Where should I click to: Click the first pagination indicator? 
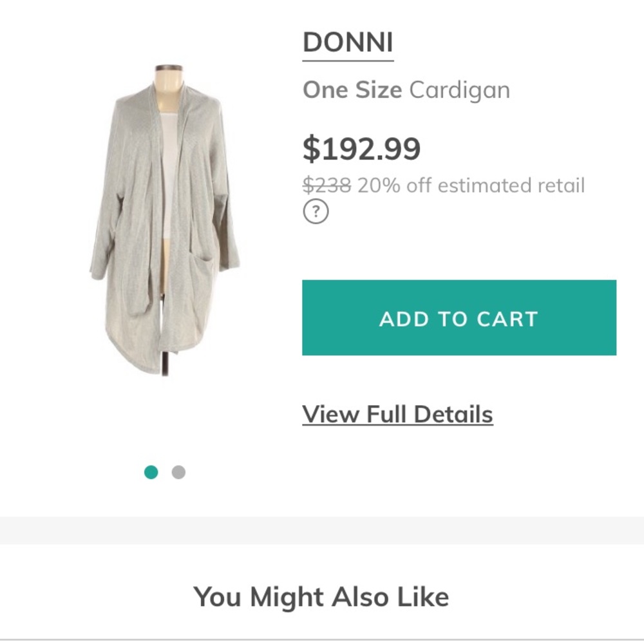pyautogui.click(x=151, y=472)
